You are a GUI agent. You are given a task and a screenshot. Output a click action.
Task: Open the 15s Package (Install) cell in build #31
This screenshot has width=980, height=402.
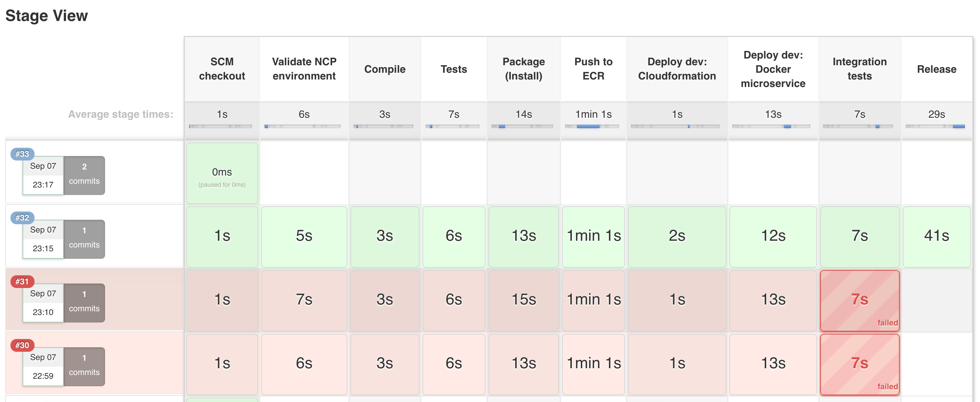pyautogui.click(x=523, y=300)
